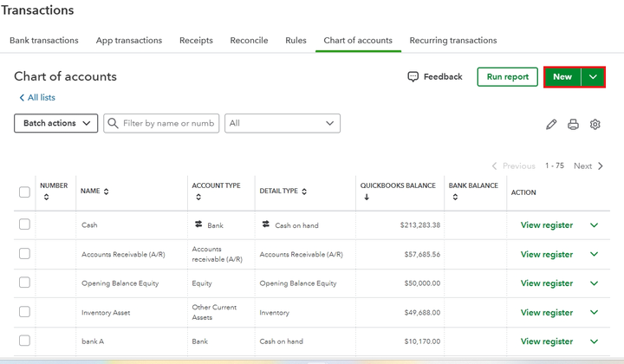Click the pencil edit icon
This screenshot has height=364, width=624.
[x=551, y=125]
